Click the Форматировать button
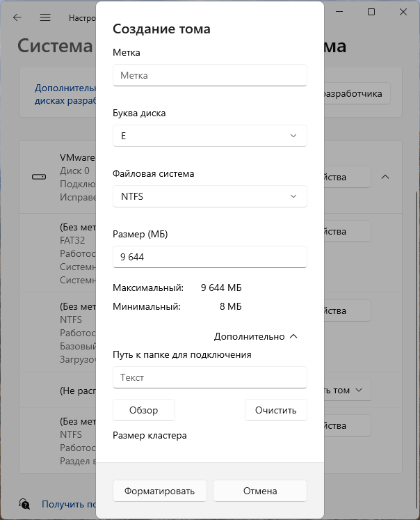Viewport: 420px width, 520px height. tap(160, 491)
